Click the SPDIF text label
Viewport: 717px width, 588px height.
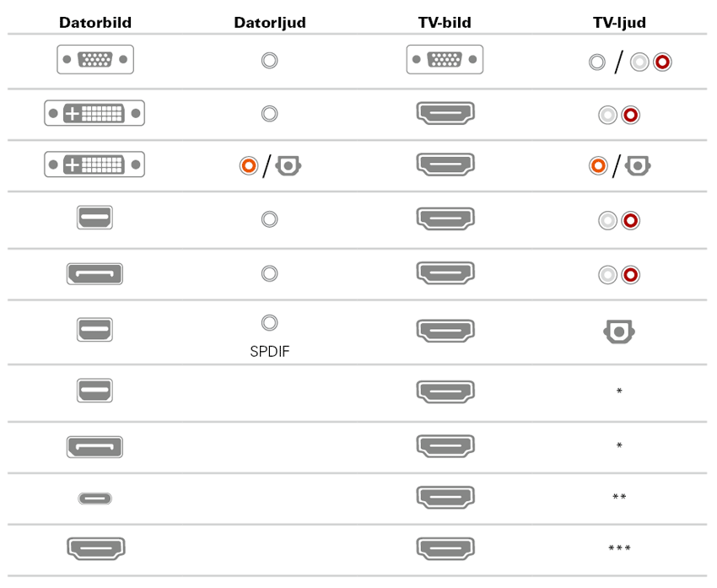click(x=269, y=351)
